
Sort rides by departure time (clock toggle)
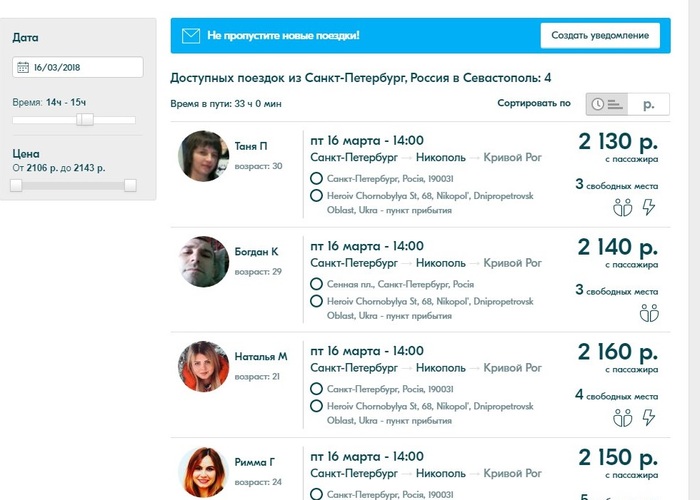[x=606, y=103]
